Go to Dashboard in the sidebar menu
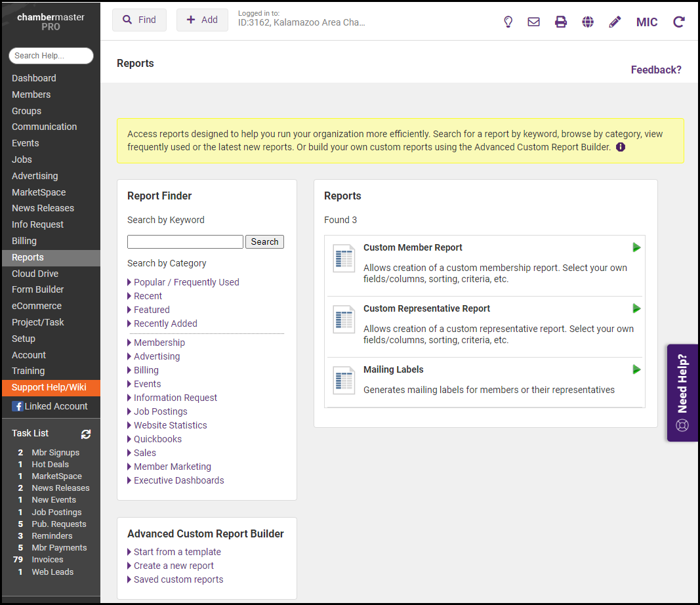The width and height of the screenshot is (700, 605). coord(34,78)
